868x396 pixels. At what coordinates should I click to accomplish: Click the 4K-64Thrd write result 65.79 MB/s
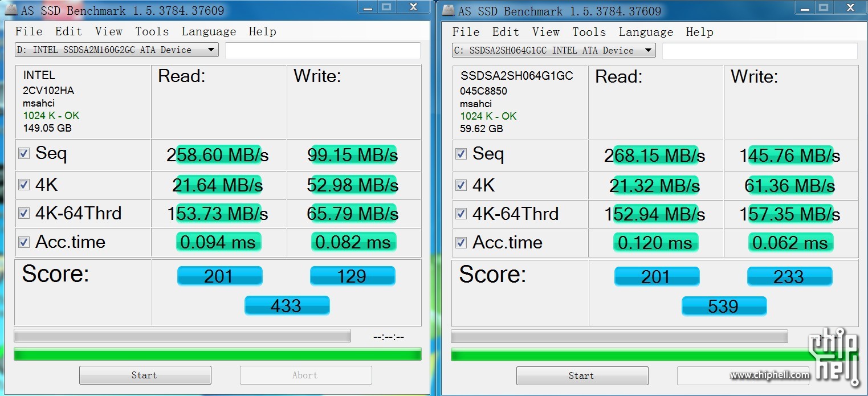[x=353, y=214]
